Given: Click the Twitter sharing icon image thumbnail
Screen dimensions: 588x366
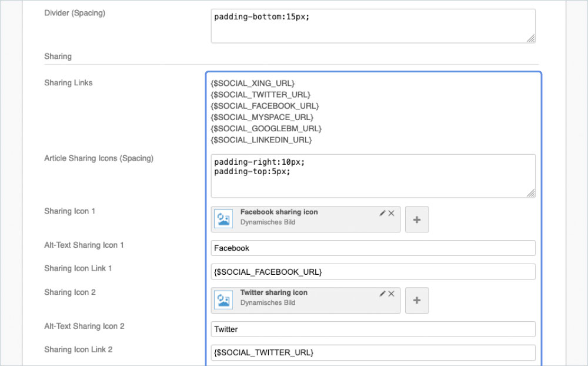Looking at the screenshot, I should click(x=223, y=300).
